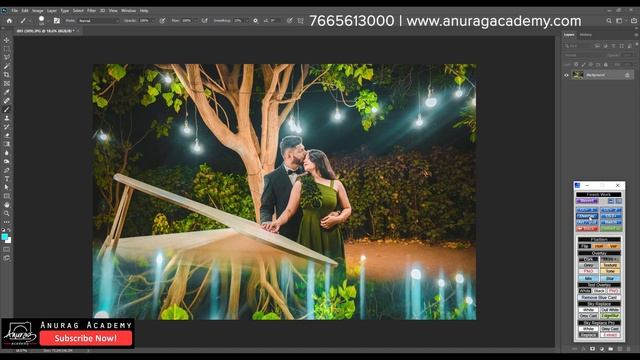
Task: Open the Window menu
Action: click(129, 11)
